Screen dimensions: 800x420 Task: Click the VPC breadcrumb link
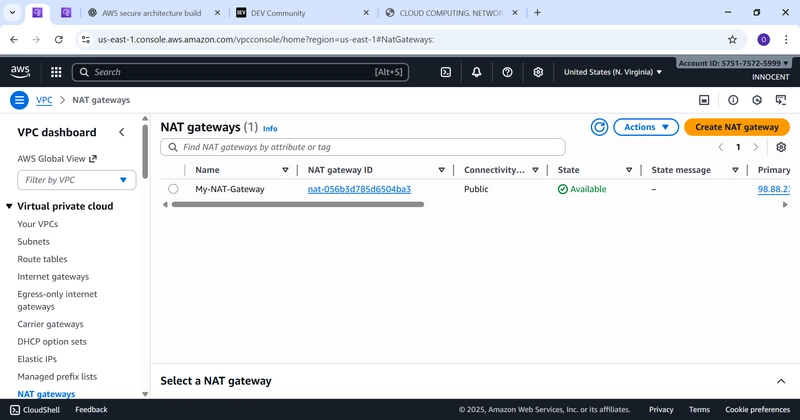[x=44, y=100]
